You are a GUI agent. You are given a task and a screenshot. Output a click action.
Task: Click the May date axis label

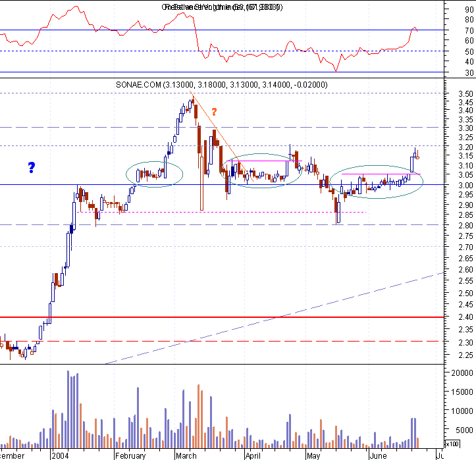(313, 456)
